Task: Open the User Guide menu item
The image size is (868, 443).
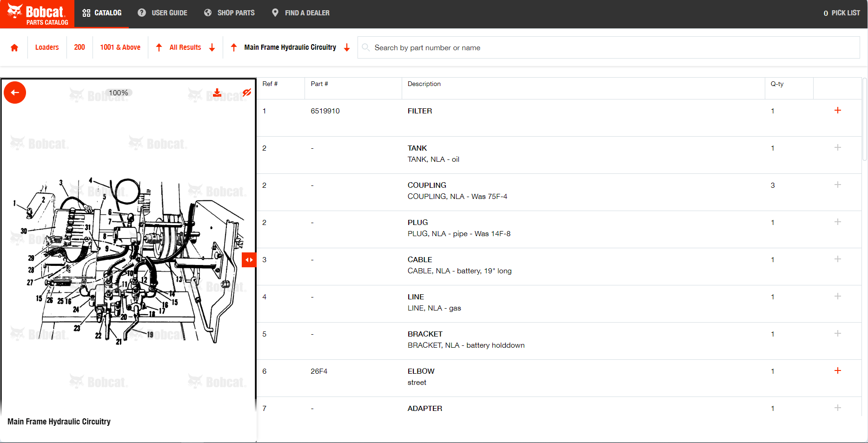Action: 163,13
